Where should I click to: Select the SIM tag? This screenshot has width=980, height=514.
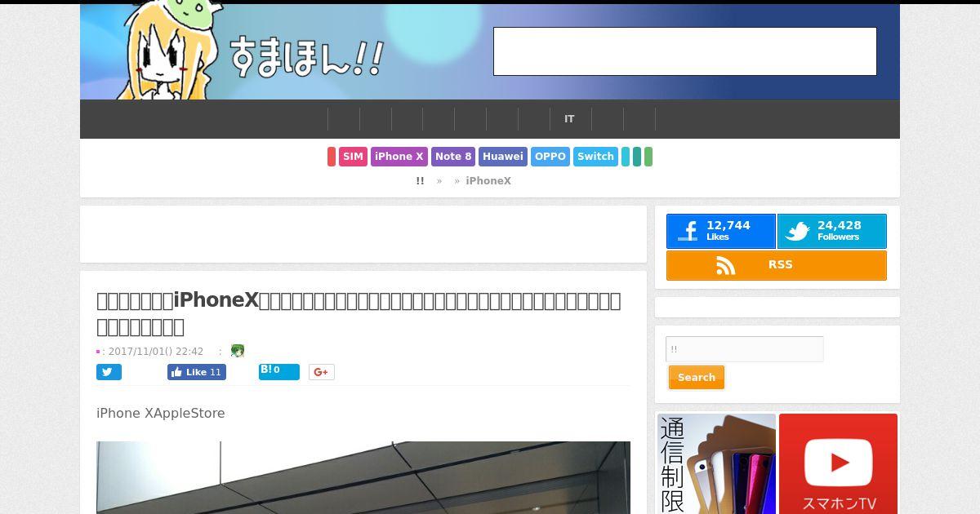point(353,157)
